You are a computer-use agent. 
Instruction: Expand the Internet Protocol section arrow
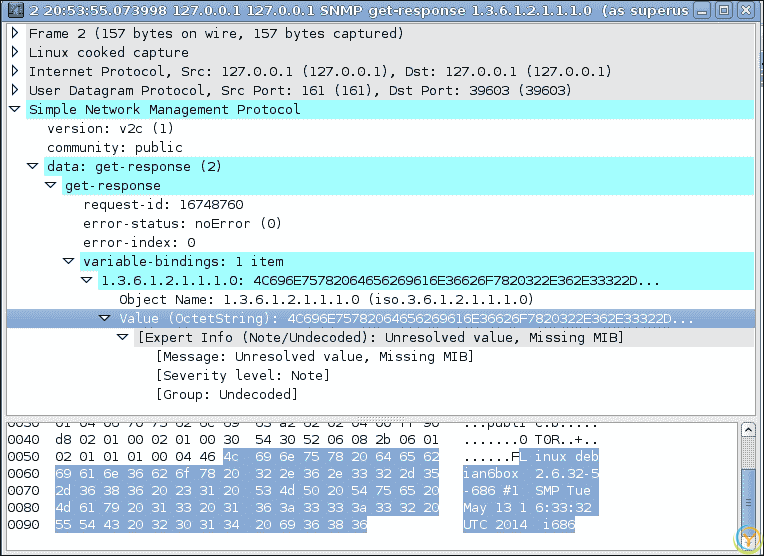(x=14, y=71)
